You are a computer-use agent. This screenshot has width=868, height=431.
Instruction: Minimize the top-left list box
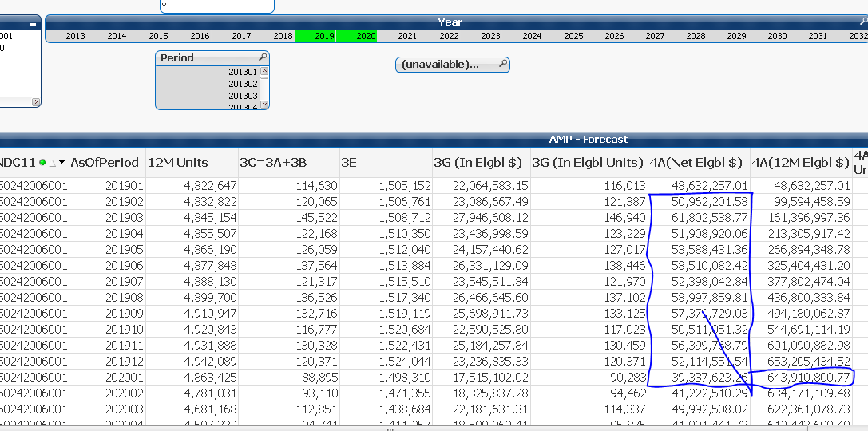coord(33,24)
